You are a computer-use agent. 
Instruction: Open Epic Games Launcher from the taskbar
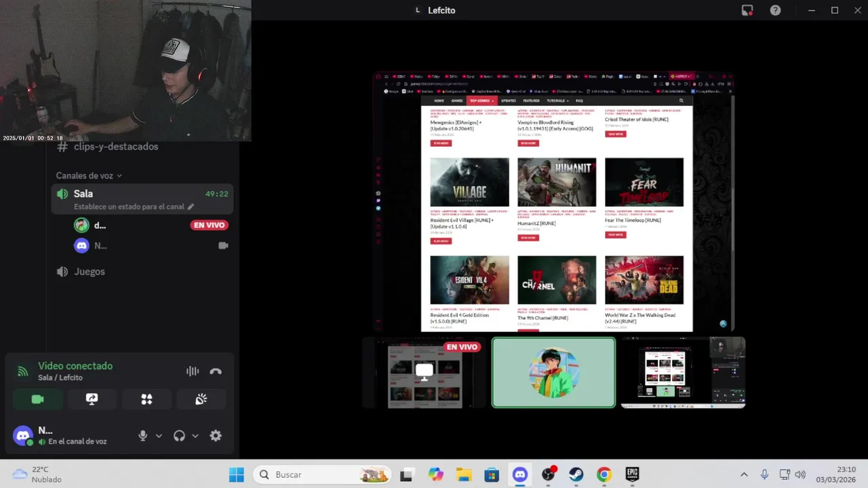[x=632, y=474]
